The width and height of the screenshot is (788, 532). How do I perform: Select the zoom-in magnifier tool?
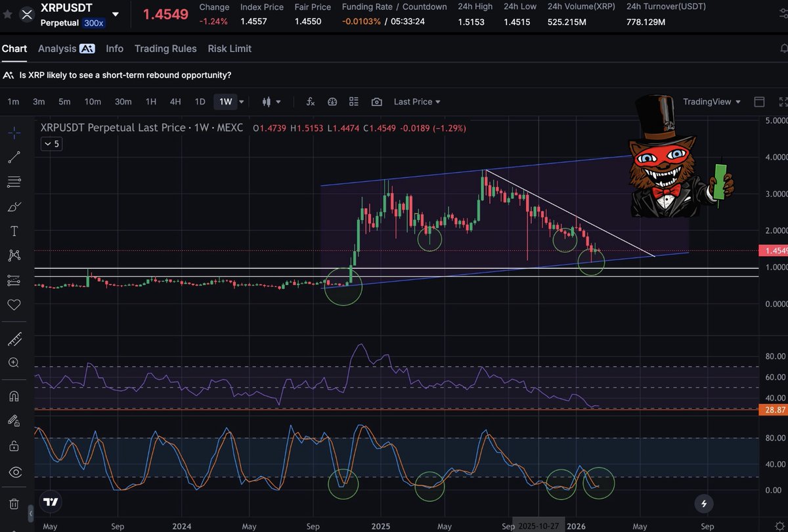tap(14, 363)
